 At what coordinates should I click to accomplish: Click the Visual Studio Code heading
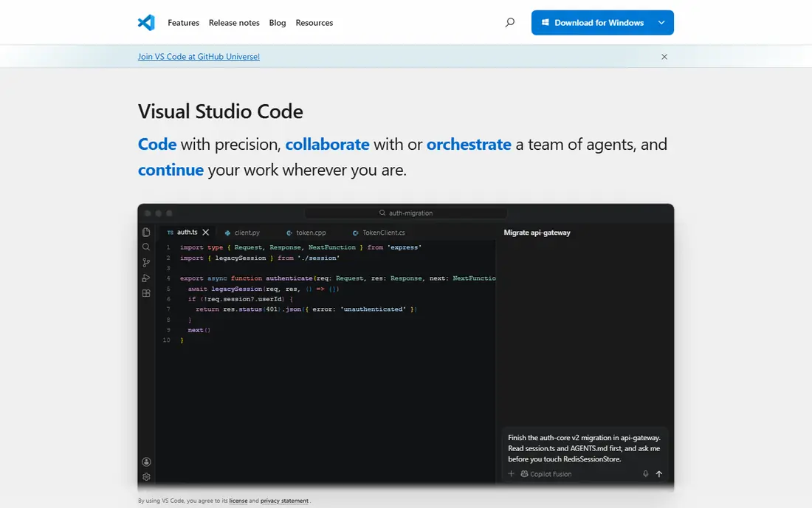click(x=220, y=111)
